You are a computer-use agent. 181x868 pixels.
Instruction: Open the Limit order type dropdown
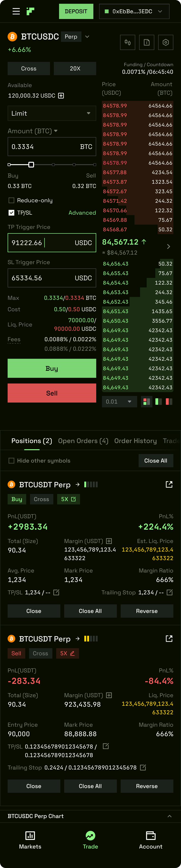52,113
